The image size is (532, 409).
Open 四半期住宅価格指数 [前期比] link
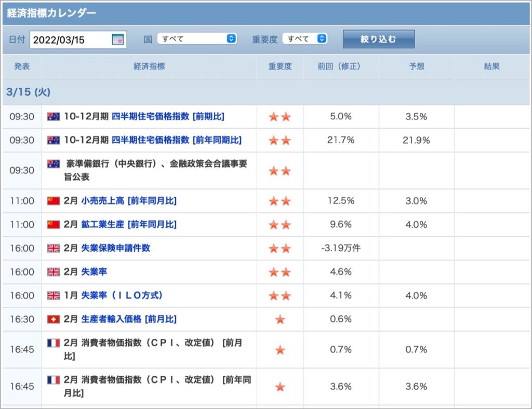[x=168, y=117]
